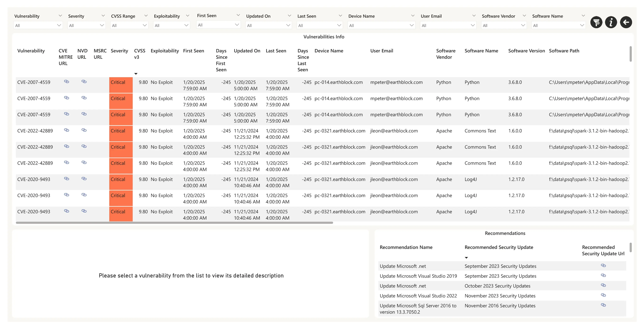This screenshot has width=644, height=329.
Task: Open CVE MITRE link in first CVE-2020-9493 row
Action: point(67,179)
